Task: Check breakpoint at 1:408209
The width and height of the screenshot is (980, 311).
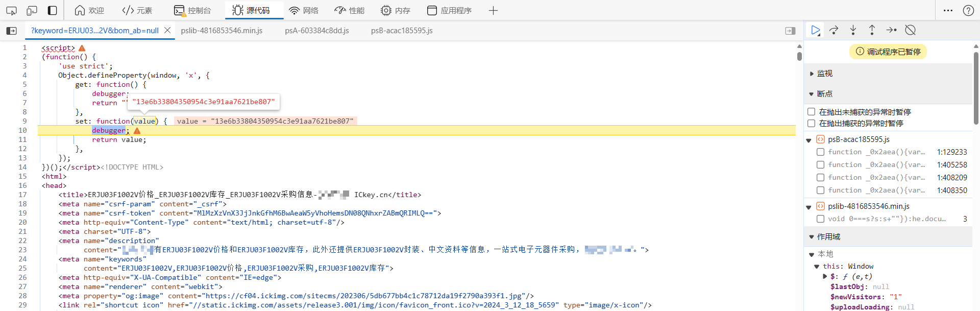Action: click(820, 178)
